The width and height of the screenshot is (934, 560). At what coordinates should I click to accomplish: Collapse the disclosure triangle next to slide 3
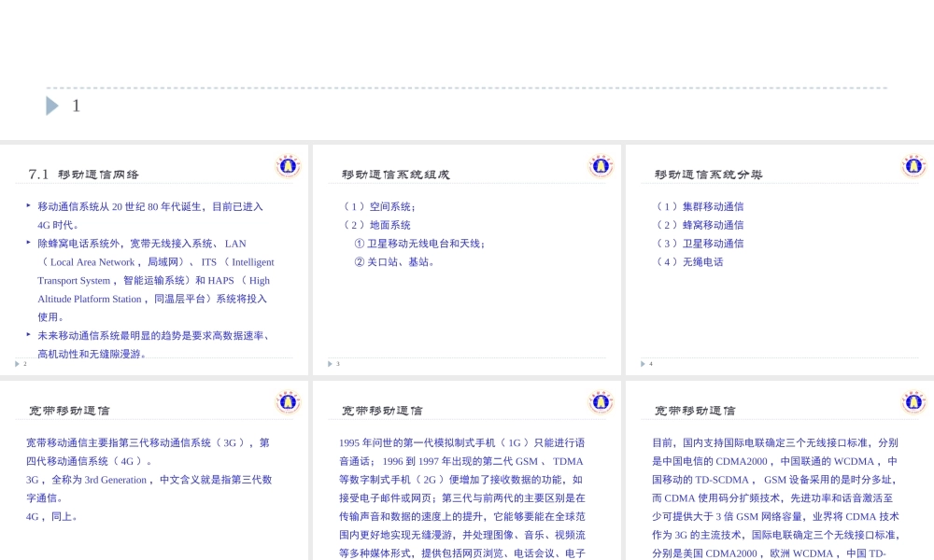click(330, 364)
